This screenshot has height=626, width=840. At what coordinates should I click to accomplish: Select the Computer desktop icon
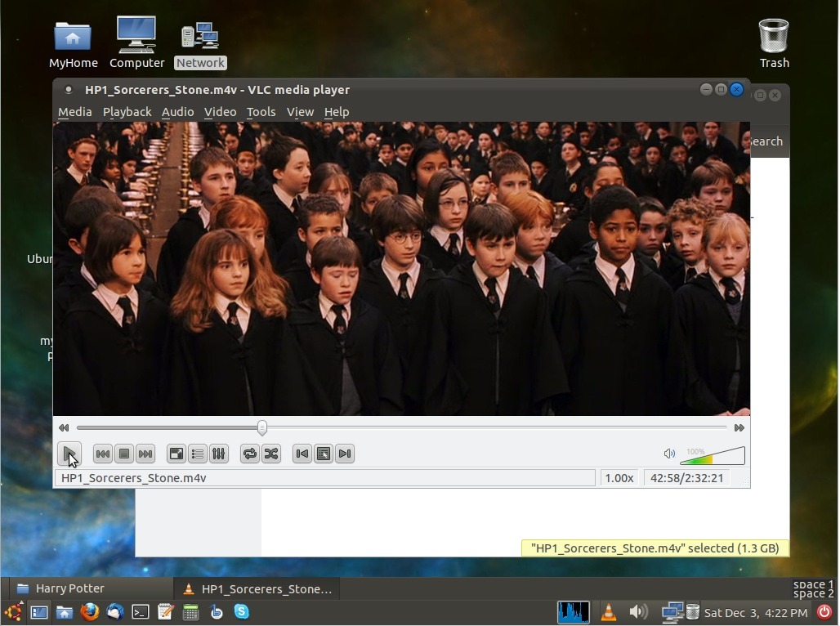136,42
